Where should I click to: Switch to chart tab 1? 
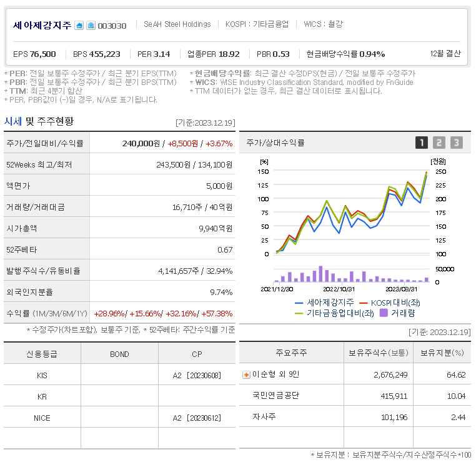coord(422,143)
